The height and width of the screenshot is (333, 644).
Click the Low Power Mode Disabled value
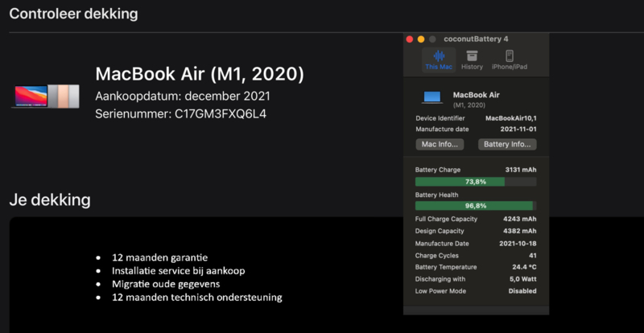[522, 290]
